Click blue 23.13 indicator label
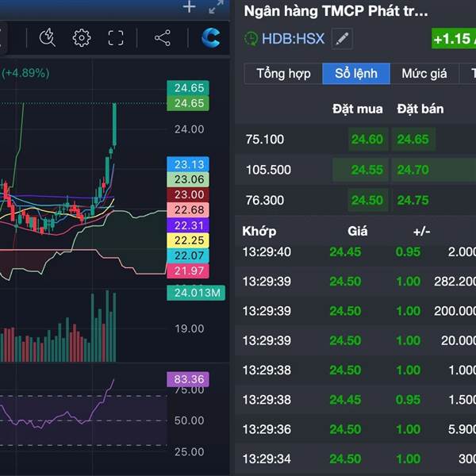 pyautogui.click(x=188, y=164)
